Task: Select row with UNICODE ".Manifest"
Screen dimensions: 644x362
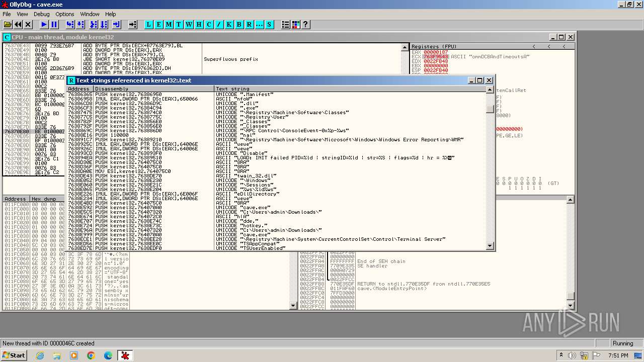Action: (x=277, y=95)
